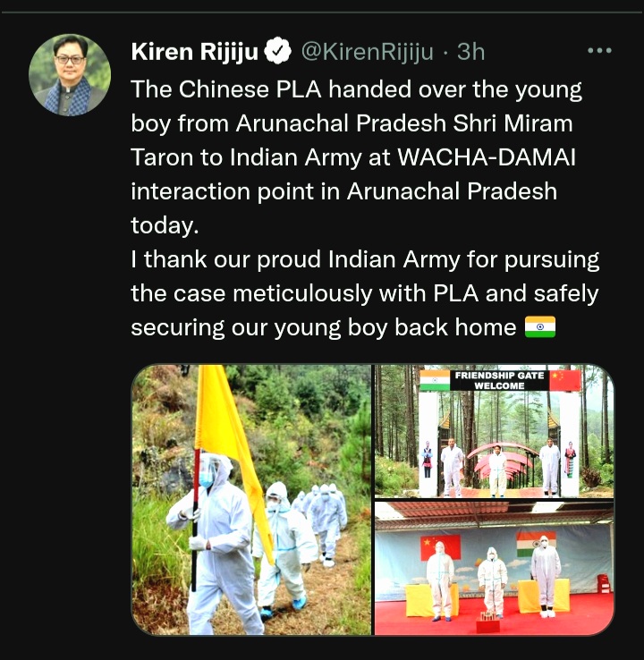644x660 pixels.
Task: Click the Friendship Gate Welcome banner
Action: 499,380
